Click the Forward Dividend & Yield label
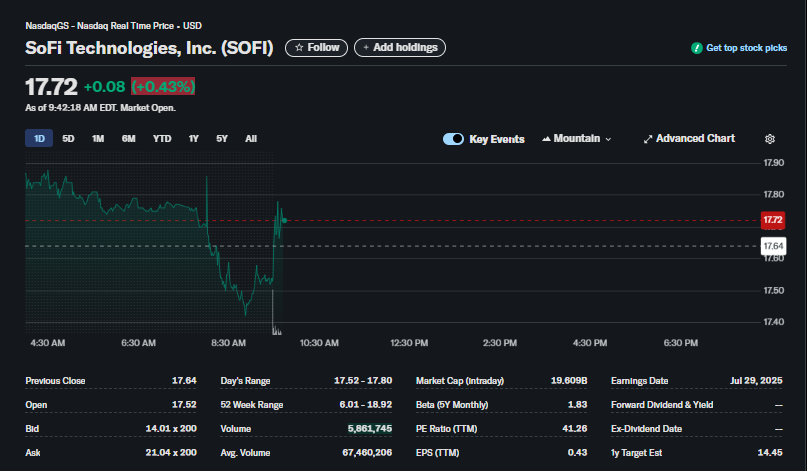Image resolution: width=807 pixels, height=471 pixels. coord(662,405)
